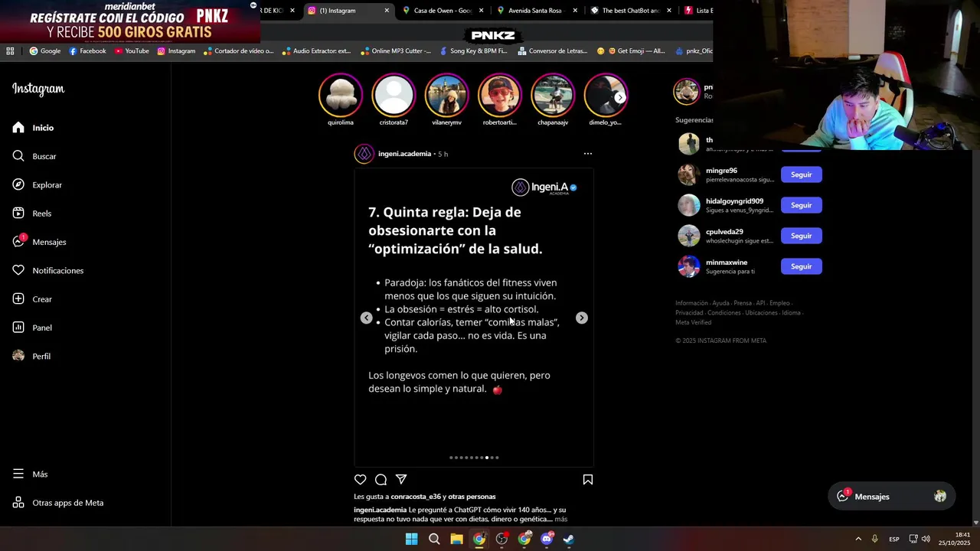Screen dimensions: 980x551
Task: Click the Instagram logo wordmark
Action: (x=38, y=89)
